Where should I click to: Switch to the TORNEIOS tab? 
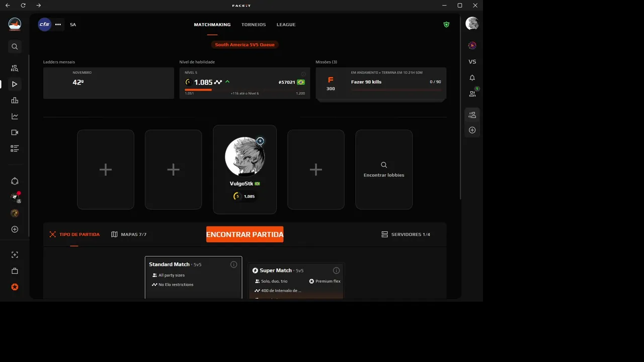coord(254,25)
